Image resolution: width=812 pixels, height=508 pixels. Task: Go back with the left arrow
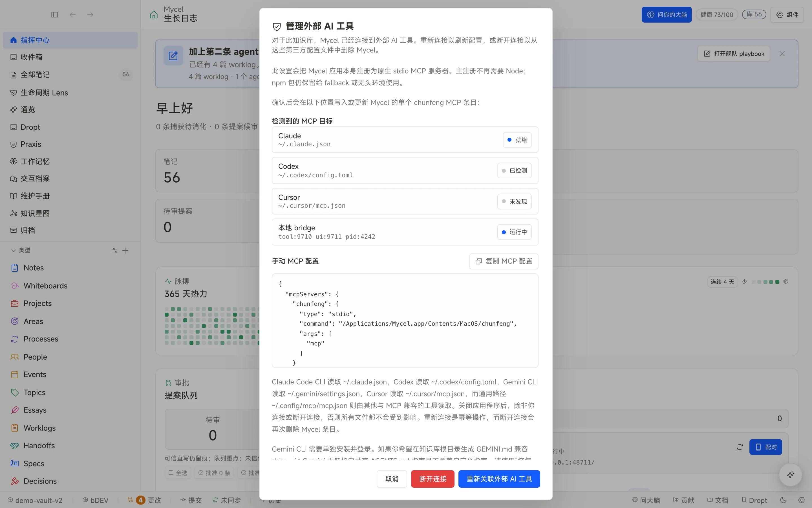click(72, 15)
